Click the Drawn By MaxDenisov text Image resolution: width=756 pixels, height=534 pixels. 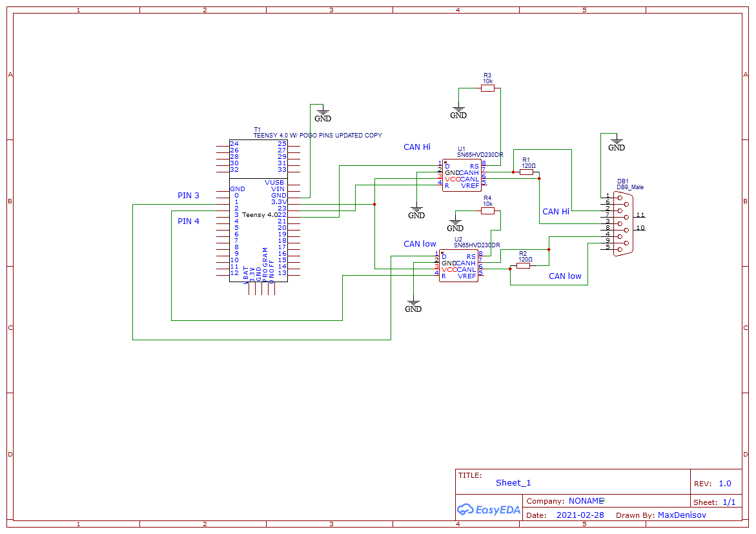(664, 515)
